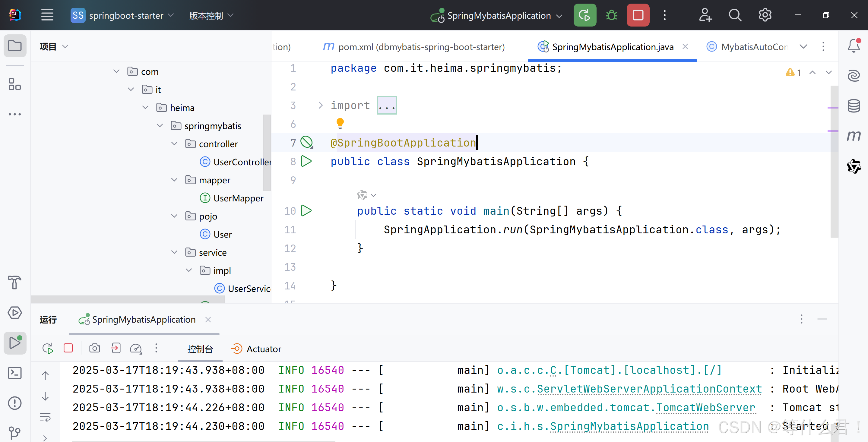Click the Notifications bell icon
868x442 pixels.
pos(854,46)
